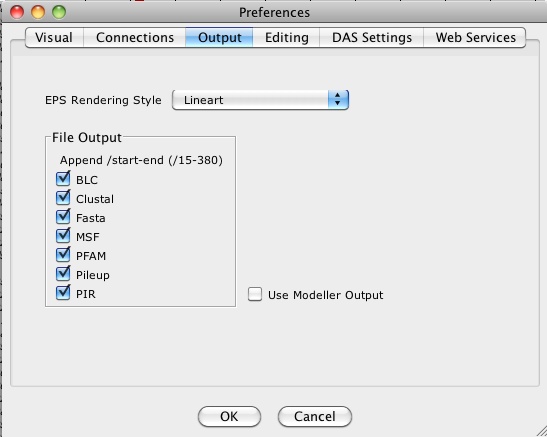Viewport: 547px width, 437px height.
Task: Open the Connections tab
Action: point(135,38)
